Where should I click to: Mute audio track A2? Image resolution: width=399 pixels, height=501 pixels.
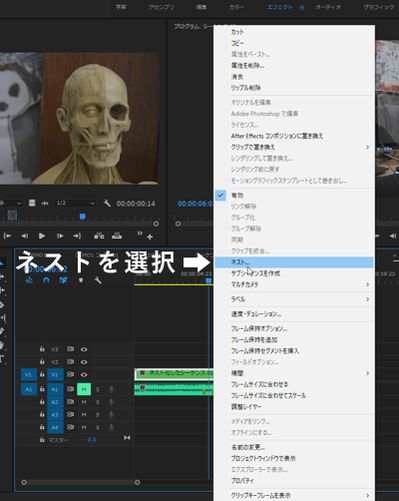point(84,402)
